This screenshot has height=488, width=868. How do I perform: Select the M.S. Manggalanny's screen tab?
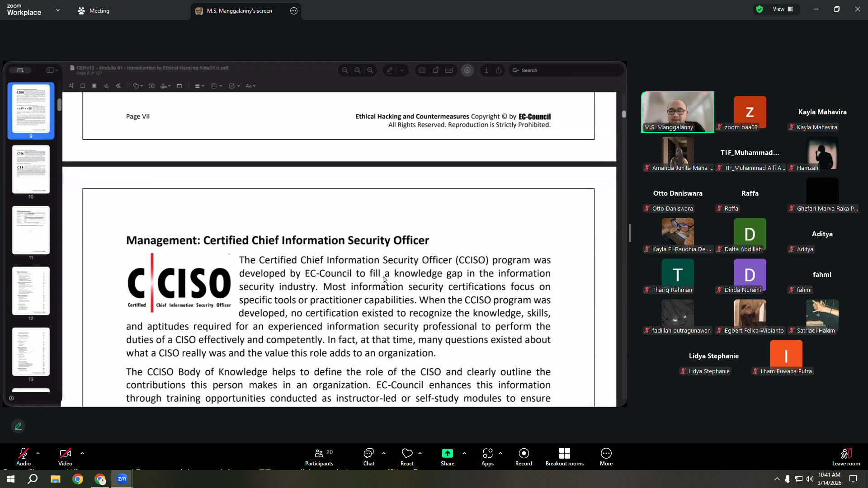(240, 11)
